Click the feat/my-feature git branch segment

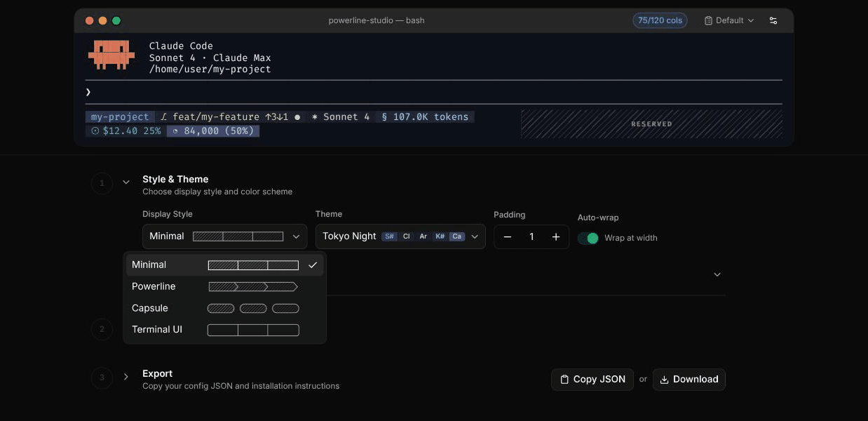point(231,117)
